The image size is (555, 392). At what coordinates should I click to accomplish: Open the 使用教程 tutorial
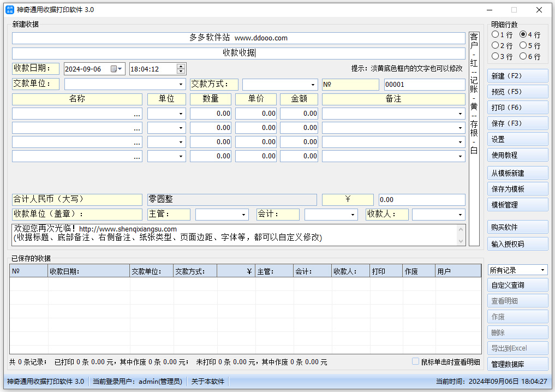coord(517,155)
